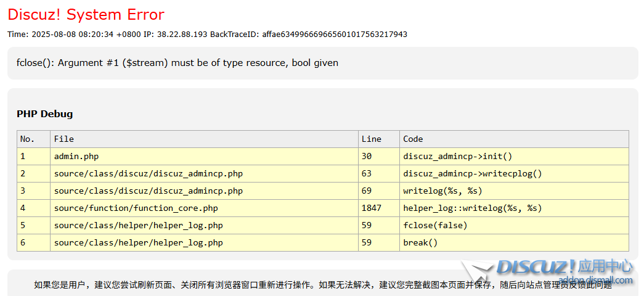Click the break() code cell

(x=514, y=242)
